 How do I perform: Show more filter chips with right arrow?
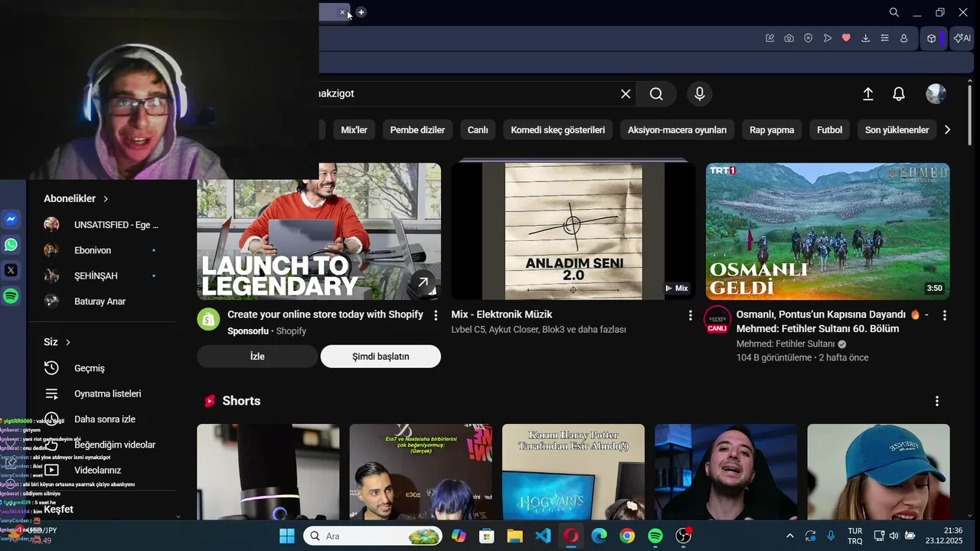947,130
